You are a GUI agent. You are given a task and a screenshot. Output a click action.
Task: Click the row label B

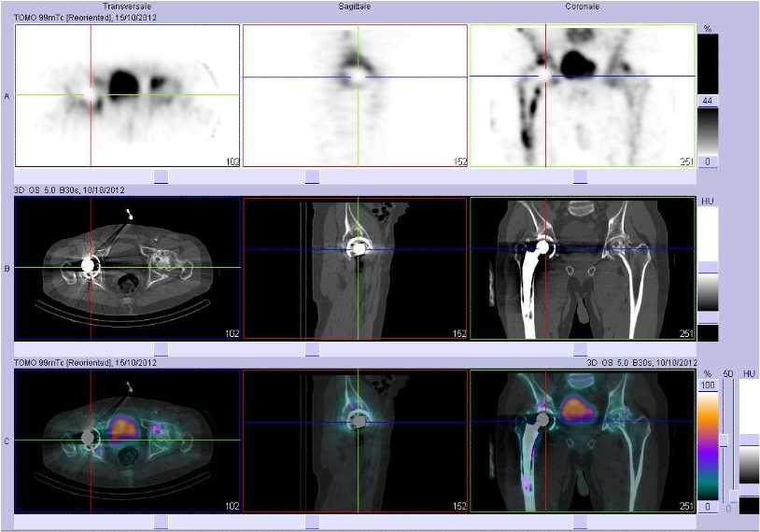[7, 269]
